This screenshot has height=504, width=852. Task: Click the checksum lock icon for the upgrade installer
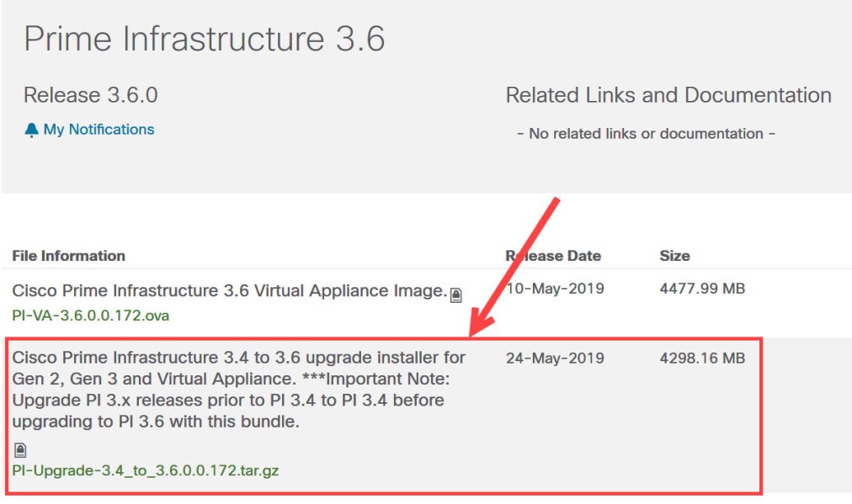tap(19, 448)
